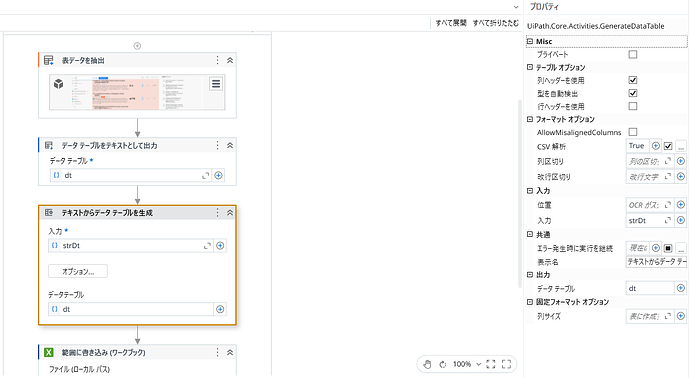Click the plus icon for the データ テーブル output property

coord(681,288)
